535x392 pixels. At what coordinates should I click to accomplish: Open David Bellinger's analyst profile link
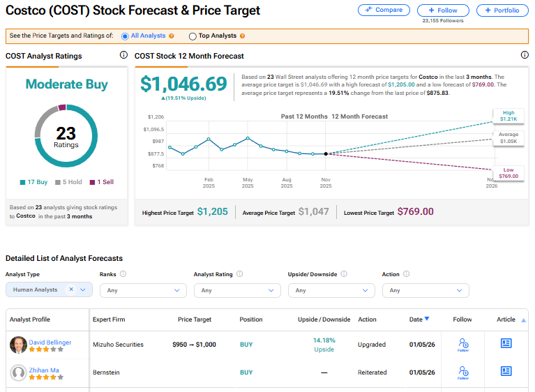(x=50, y=342)
